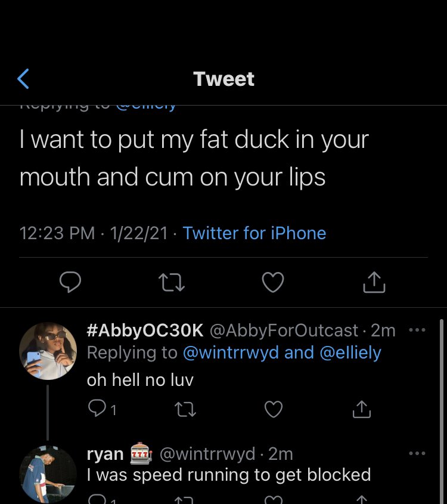
Task: Like the main tweet
Action: (x=273, y=282)
